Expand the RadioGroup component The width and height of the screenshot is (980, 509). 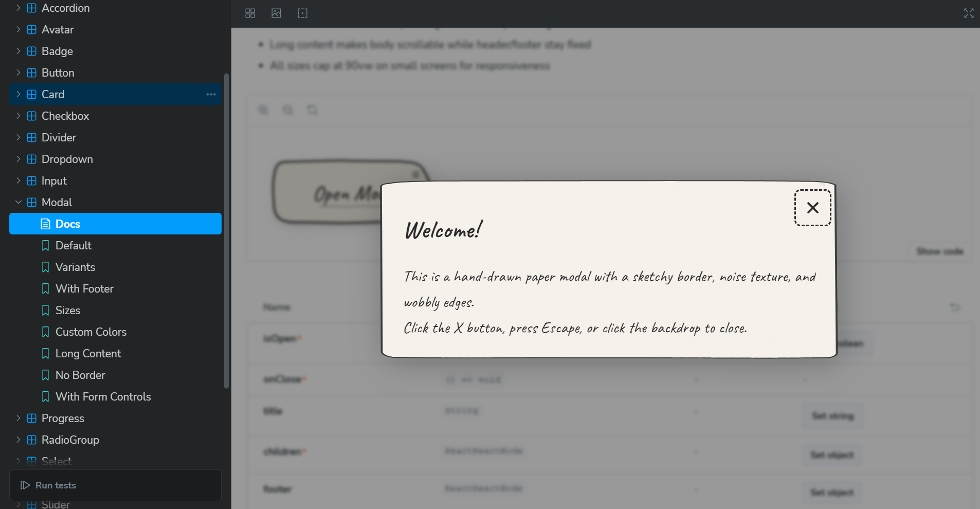pyautogui.click(x=19, y=440)
